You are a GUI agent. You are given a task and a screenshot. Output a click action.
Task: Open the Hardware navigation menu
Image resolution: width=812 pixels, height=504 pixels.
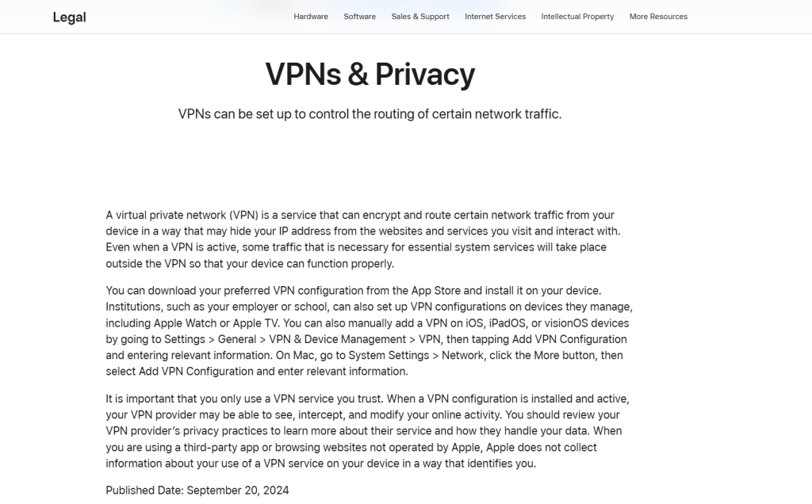311,16
